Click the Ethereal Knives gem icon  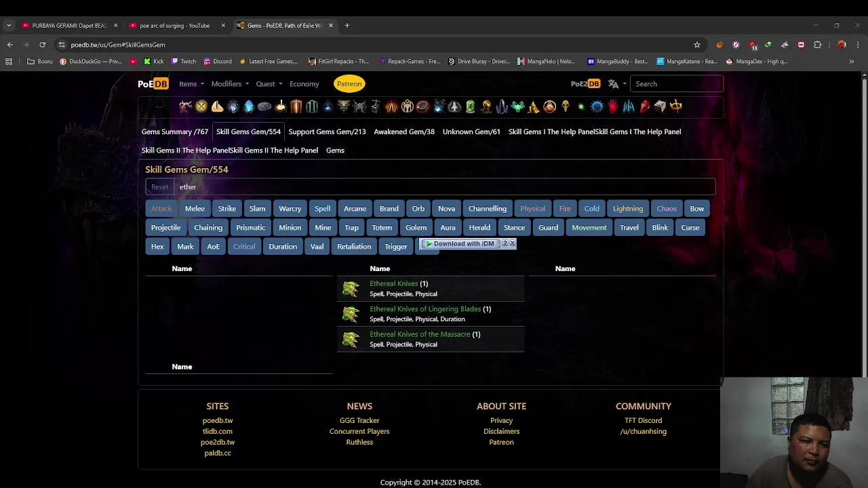351,289
